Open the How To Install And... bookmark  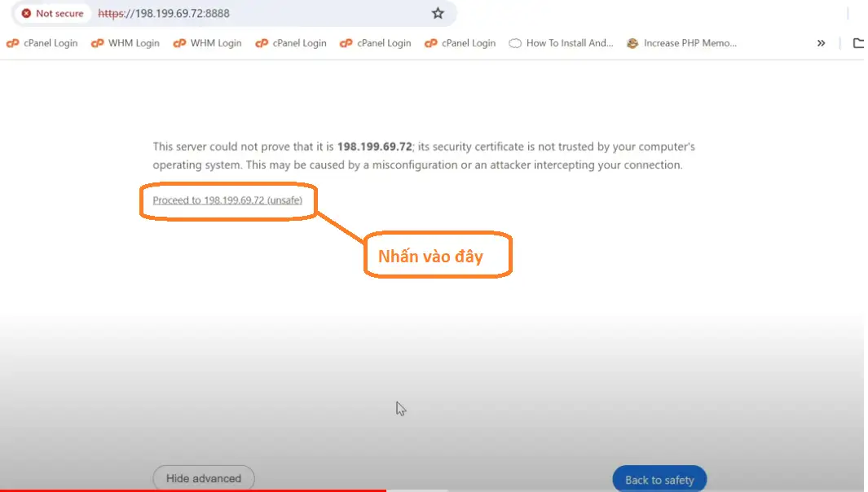coord(561,43)
